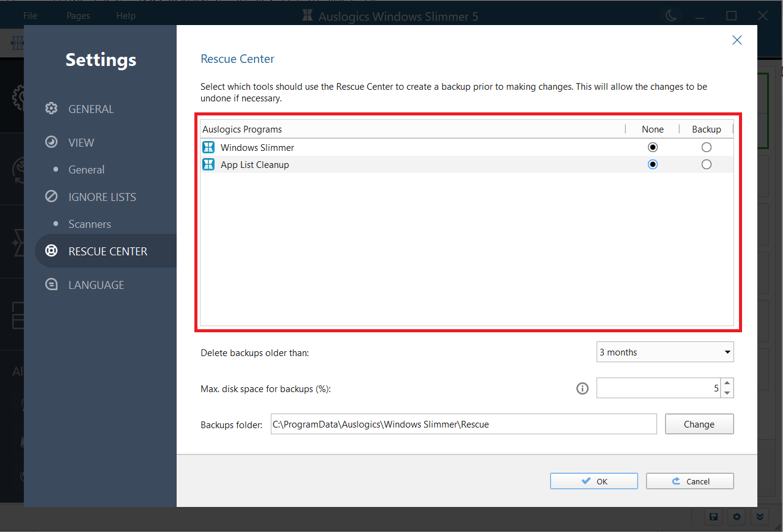Image resolution: width=783 pixels, height=532 pixels.
Task: Click the double-chevron collapse icon bottom right
Action: tap(759, 517)
